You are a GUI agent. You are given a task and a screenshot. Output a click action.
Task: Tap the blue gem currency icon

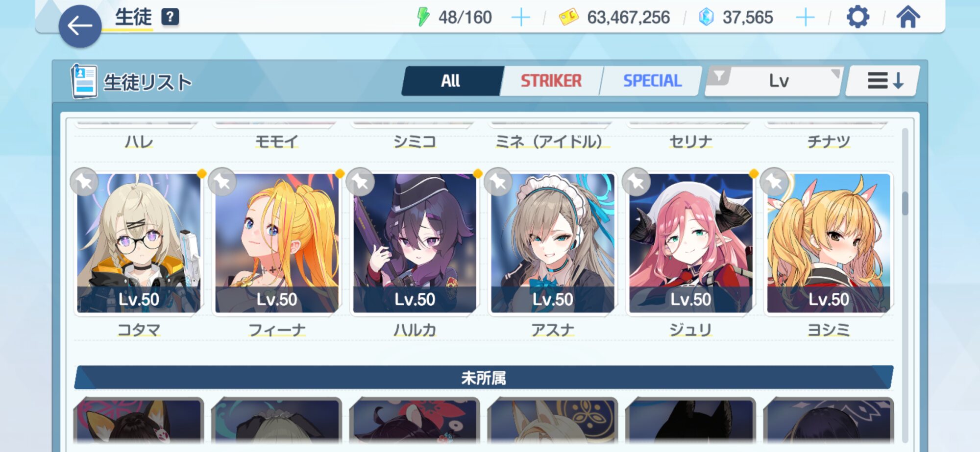click(706, 17)
